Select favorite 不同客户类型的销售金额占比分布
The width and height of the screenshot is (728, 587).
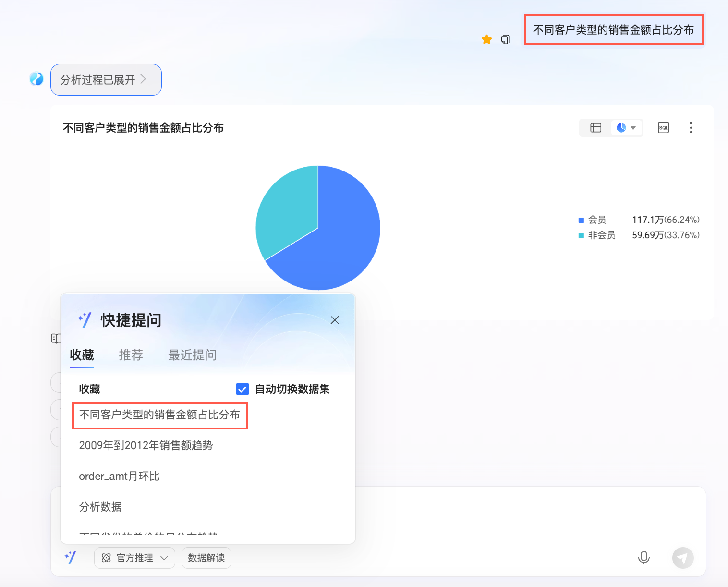tap(159, 415)
